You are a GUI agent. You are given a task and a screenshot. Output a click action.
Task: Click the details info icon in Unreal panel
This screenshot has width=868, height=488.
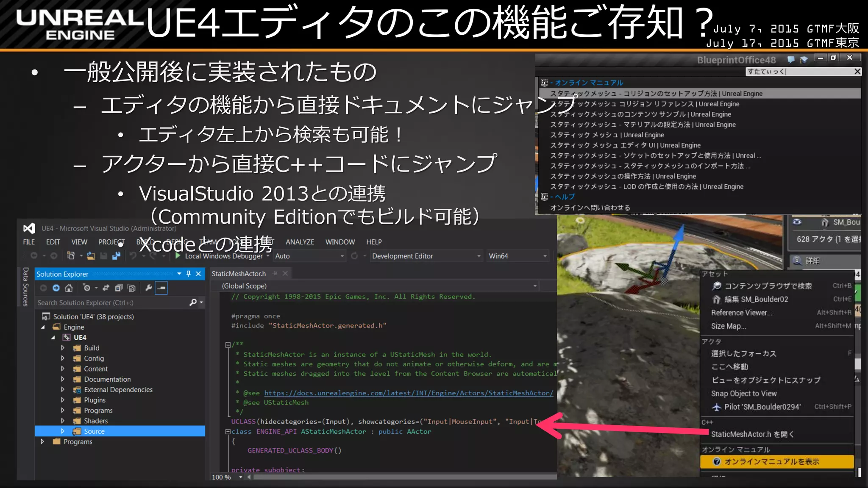click(797, 261)
